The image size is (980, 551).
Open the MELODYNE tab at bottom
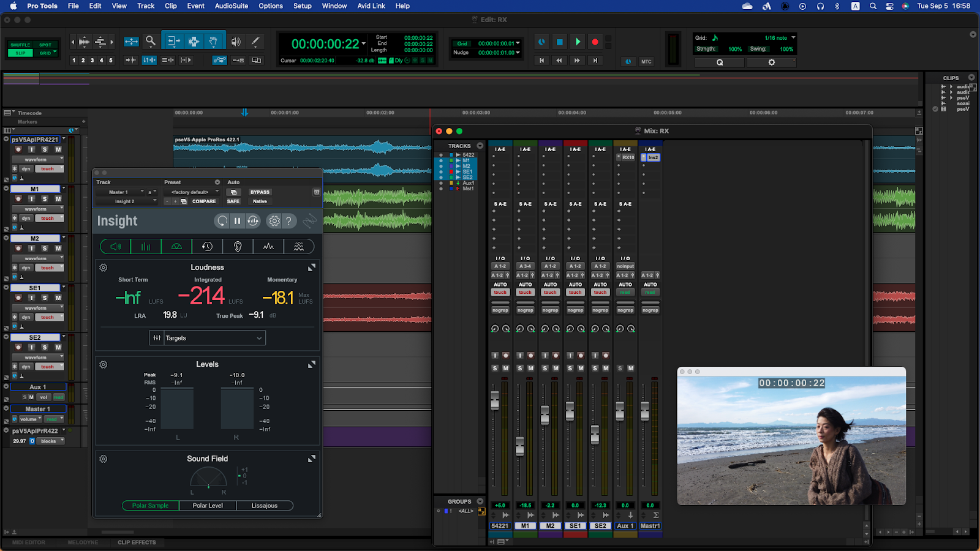(83, 542)
